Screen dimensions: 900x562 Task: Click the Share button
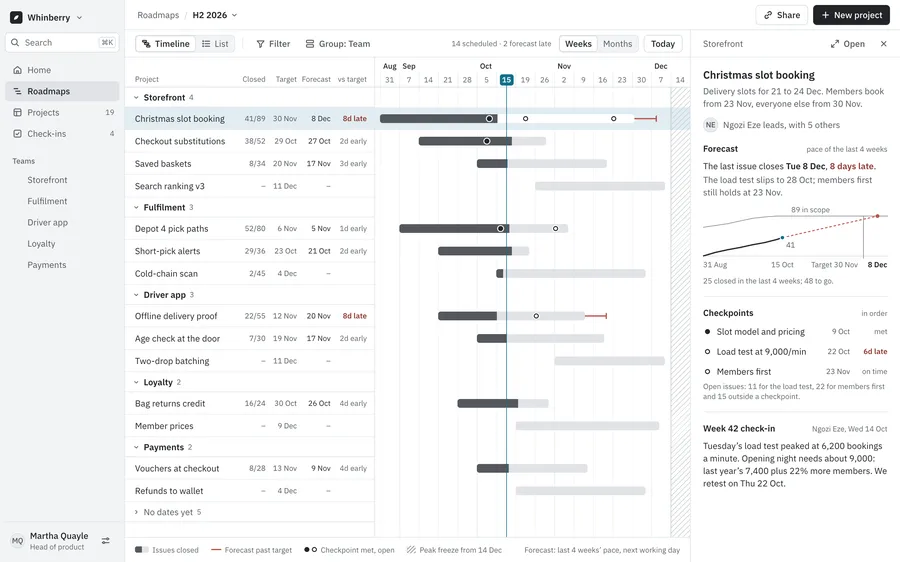781,15
